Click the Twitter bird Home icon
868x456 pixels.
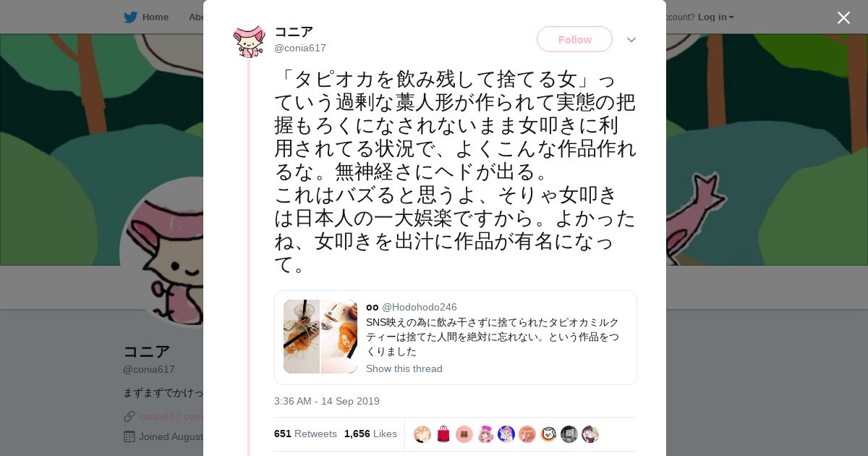(x=130, y=17)
